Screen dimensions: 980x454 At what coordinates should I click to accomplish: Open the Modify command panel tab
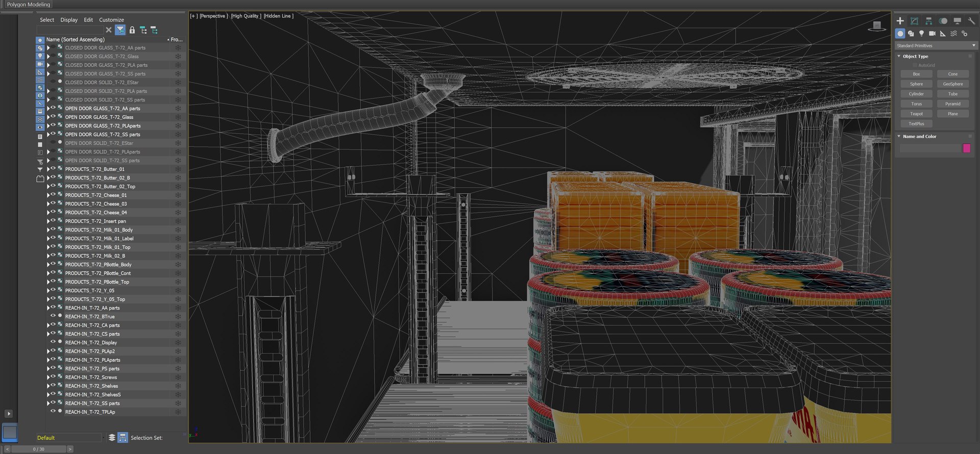[914, 21]
